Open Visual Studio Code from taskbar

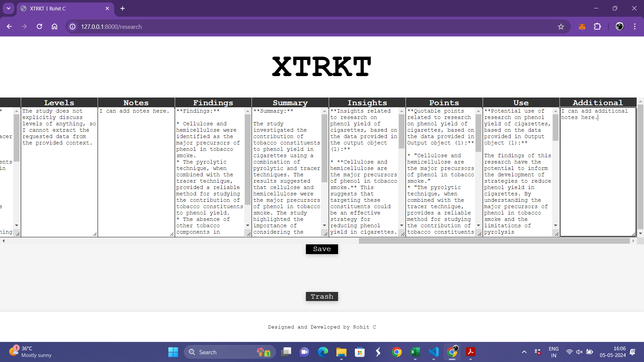433,352
